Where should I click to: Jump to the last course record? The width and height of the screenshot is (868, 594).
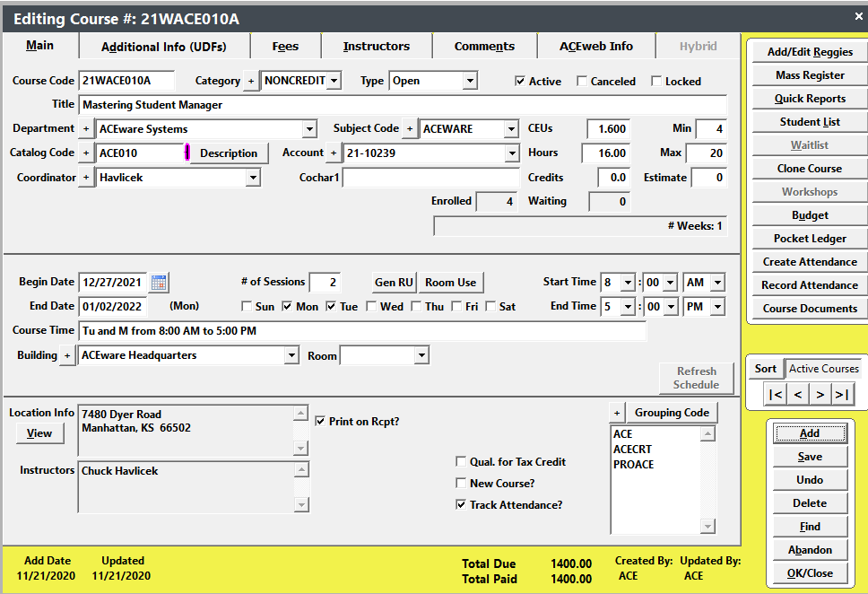(x=842, y=393)
